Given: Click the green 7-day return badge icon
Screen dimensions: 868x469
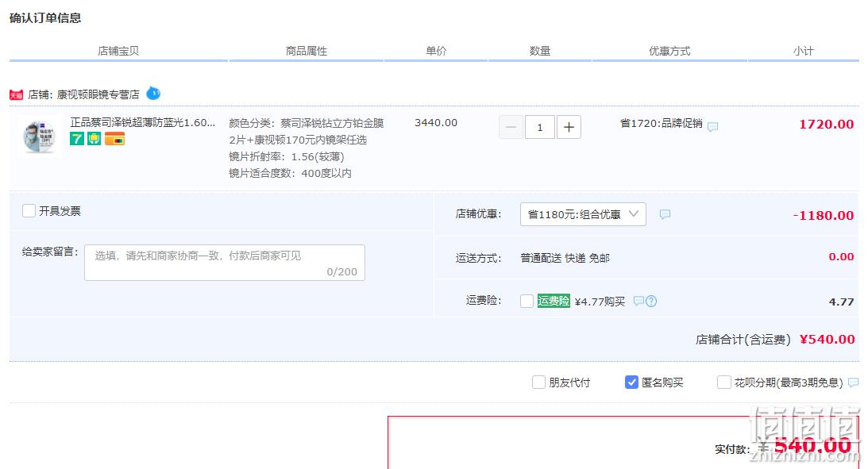Looking at the screenshot, I should pos(77,138).
